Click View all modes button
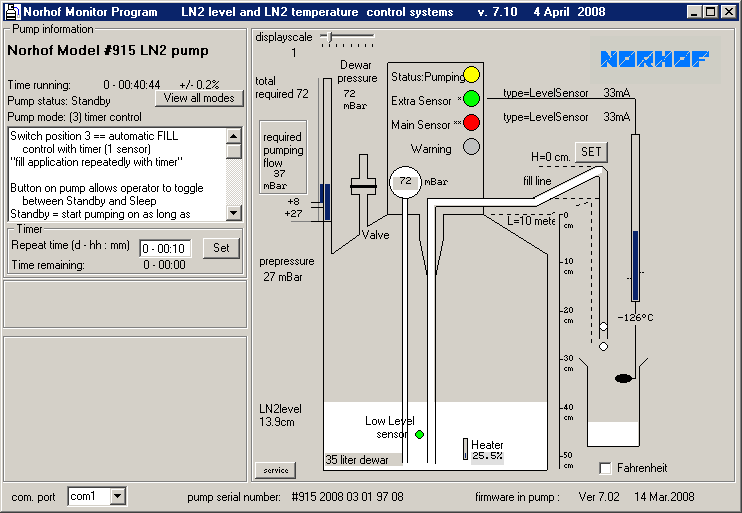742x513 pixels. click(199, 98)
